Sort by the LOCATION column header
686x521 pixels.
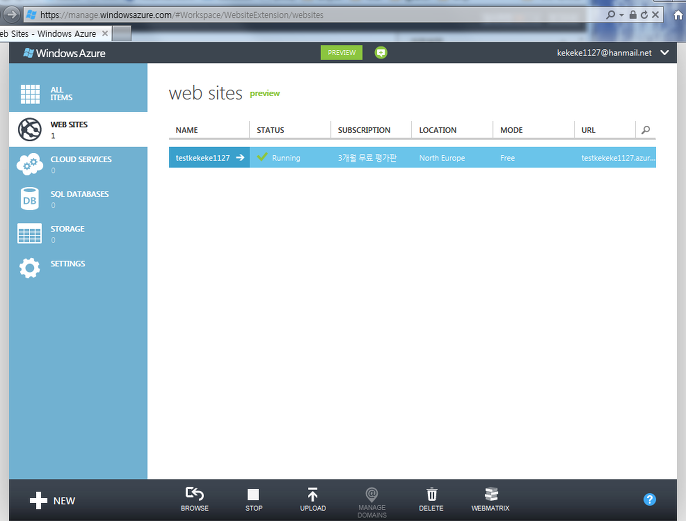point(438,130)
